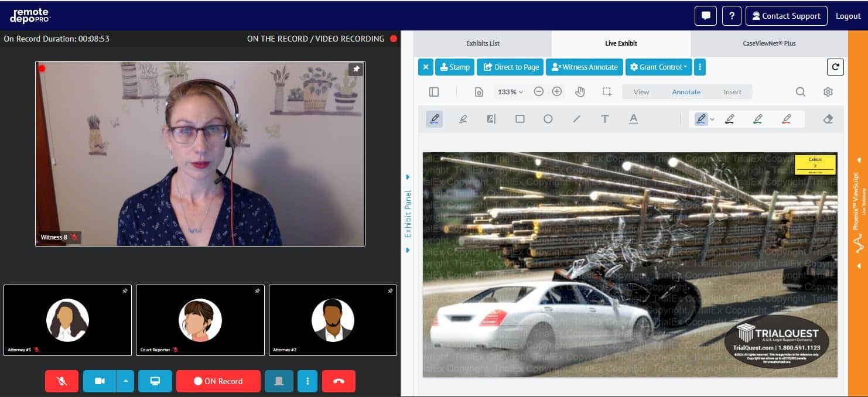Open the chat message icon in the header

(706, 16)
